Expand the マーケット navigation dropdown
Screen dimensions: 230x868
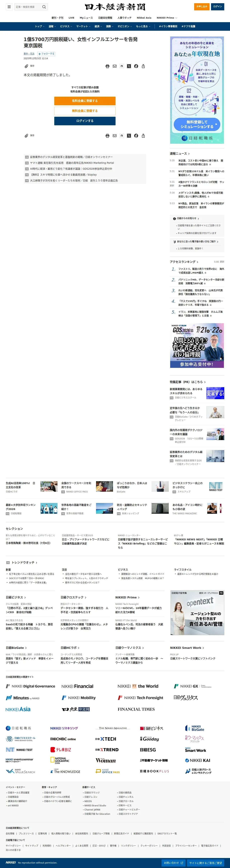tap(83, 26)
